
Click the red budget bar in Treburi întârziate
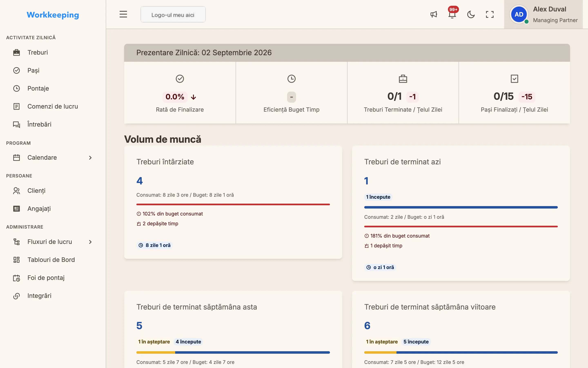click(x=233, y=204)
